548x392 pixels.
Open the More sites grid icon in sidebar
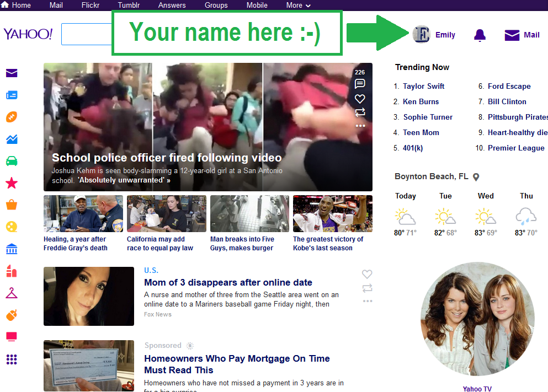pyautogui.click(x=12, y=359)
